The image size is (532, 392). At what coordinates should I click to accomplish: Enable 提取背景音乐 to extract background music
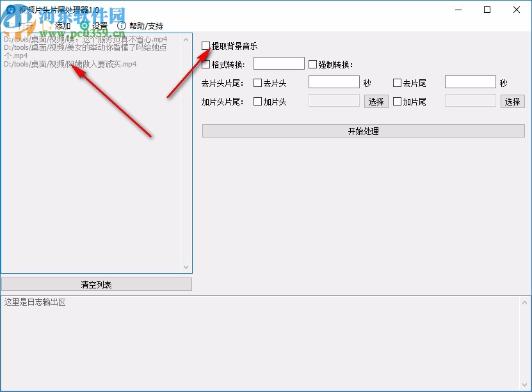click(206, 45)
